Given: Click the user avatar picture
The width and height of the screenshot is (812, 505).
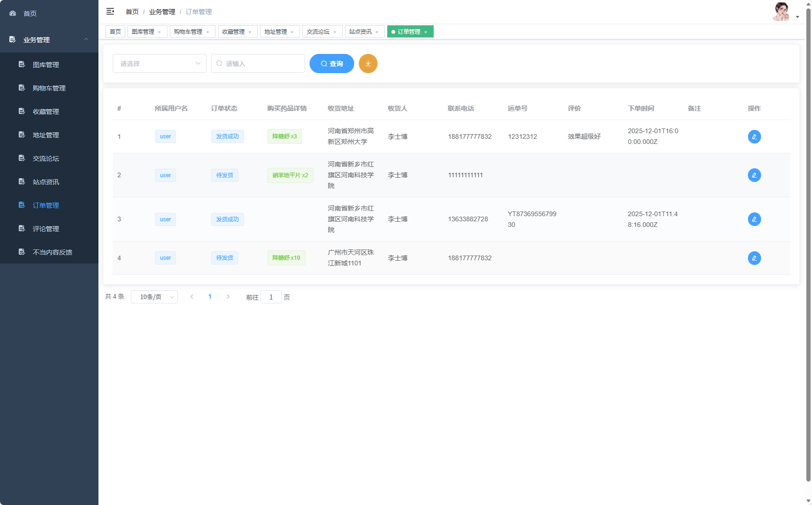Looking at the screenshot, I should pos(781,12).
